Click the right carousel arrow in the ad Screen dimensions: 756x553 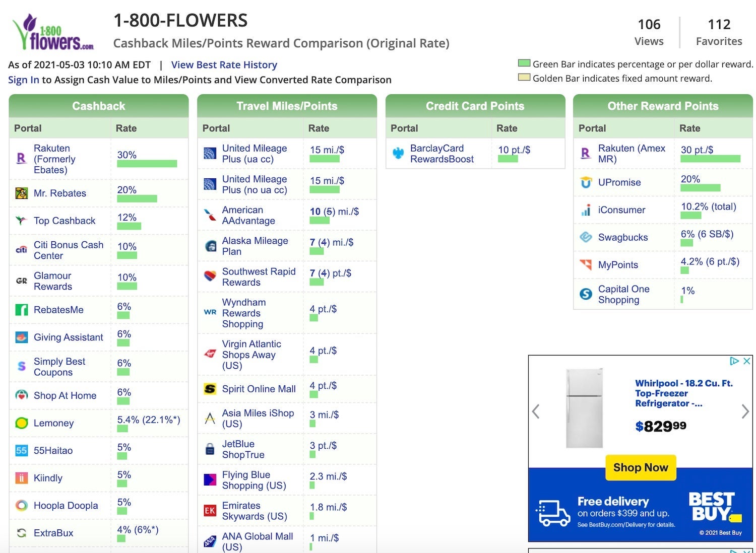tap(745, 411)
